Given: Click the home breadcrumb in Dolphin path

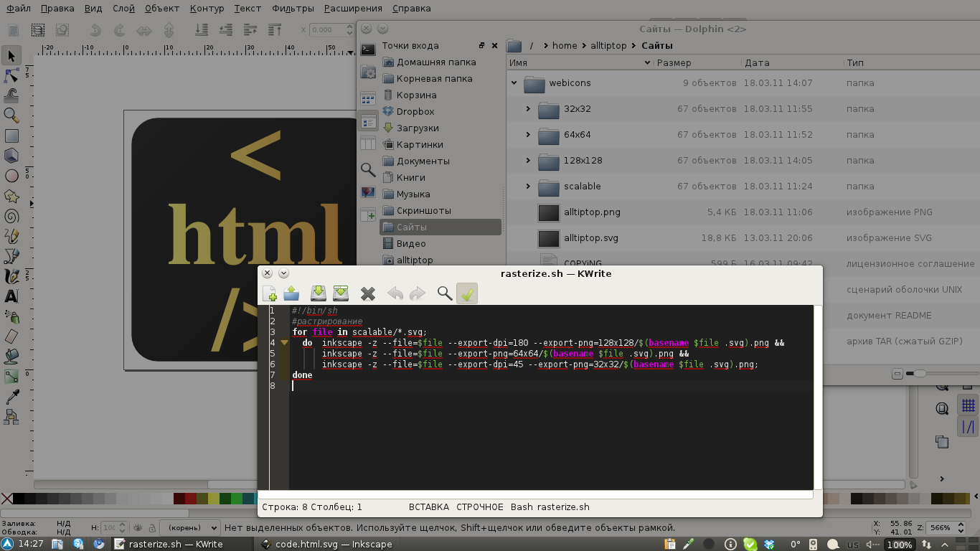Looking at the screenshot, I should [x=565, y=45].
